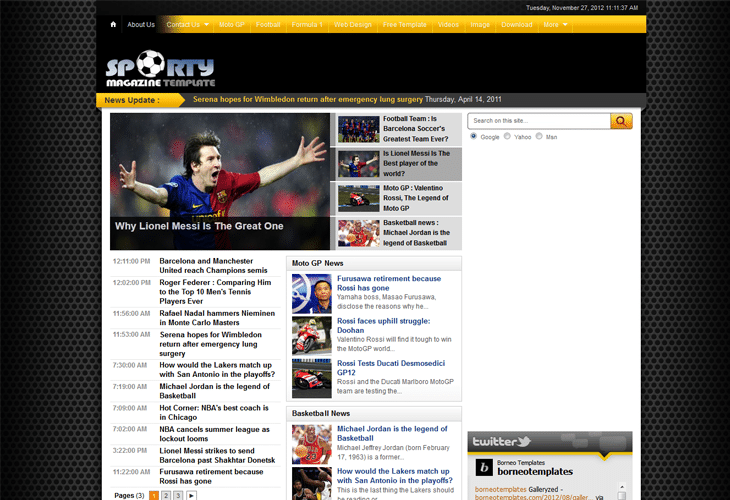
Task: Open 'Rafael Nadal hammers Nieminen' article
Action: (x=217, y=318)
